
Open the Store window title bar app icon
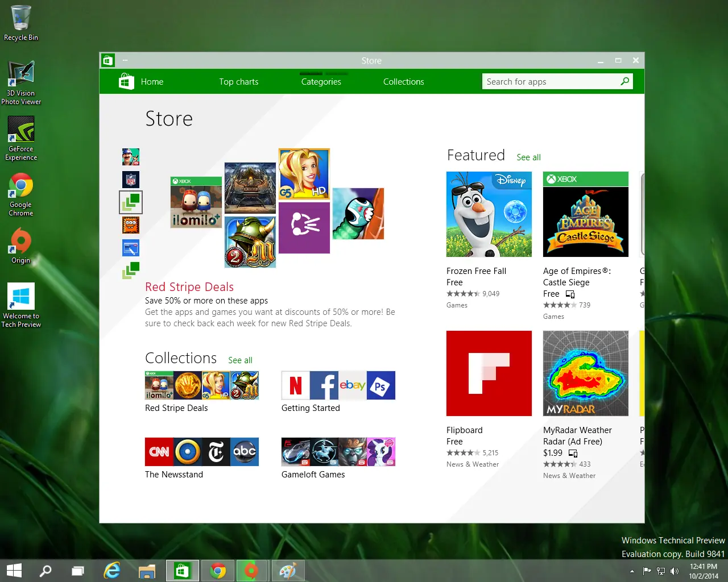pyautogui.click(x=107, y=60)
